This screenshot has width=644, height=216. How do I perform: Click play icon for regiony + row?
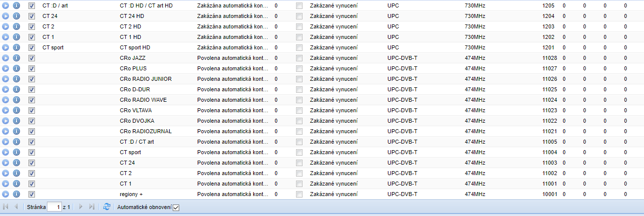(6, 194)
